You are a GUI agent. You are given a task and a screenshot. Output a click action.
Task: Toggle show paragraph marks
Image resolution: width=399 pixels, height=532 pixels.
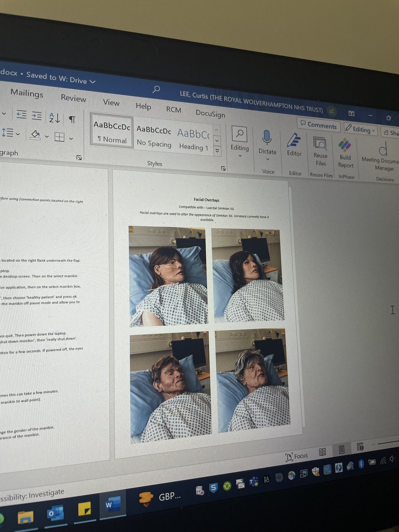click(x=71, y=119)
